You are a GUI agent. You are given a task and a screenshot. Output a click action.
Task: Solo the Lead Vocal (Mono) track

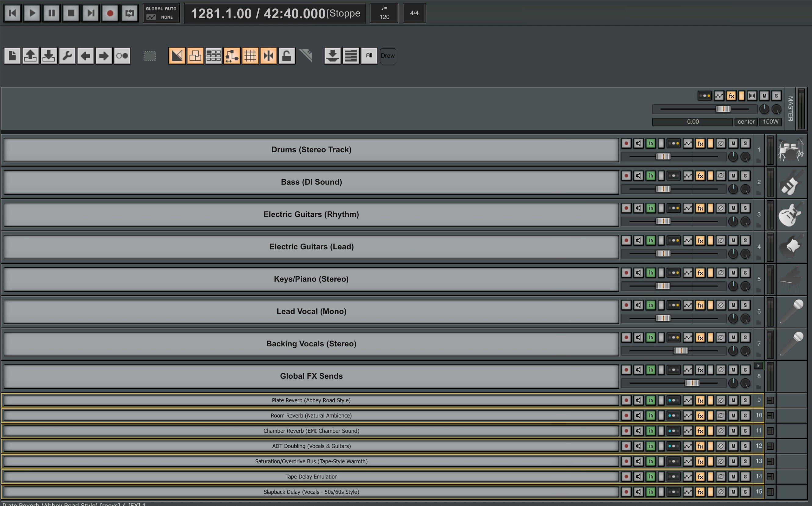(745, 305)
